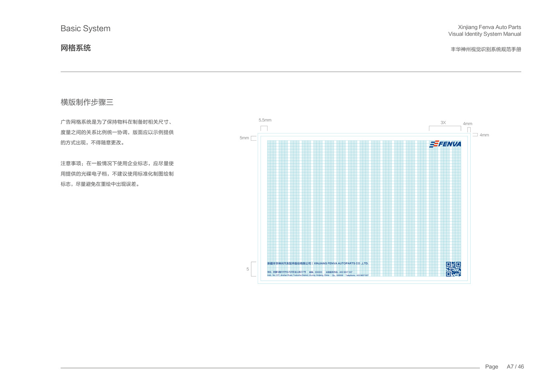549x392 pixels.
Task: Select line starting '度量之间的关系比例统一协调'
Action: tap(117, 132)
